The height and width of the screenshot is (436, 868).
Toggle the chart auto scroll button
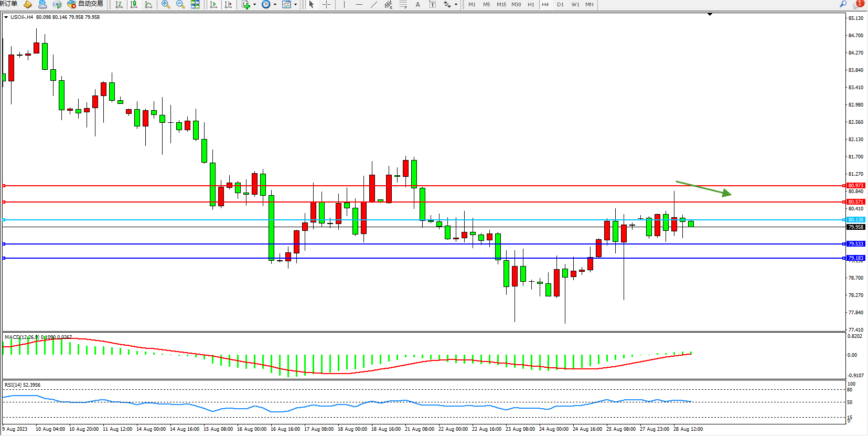tap(213, 5)
